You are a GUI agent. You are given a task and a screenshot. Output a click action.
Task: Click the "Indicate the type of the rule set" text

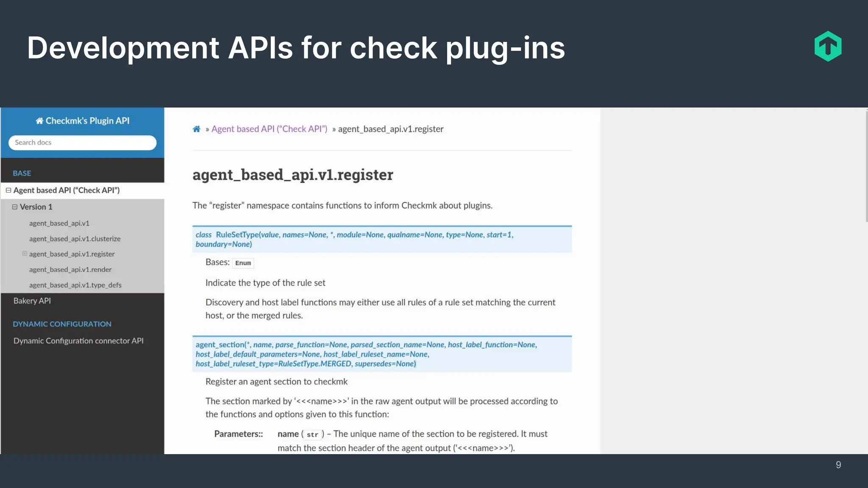coord(265,283)
